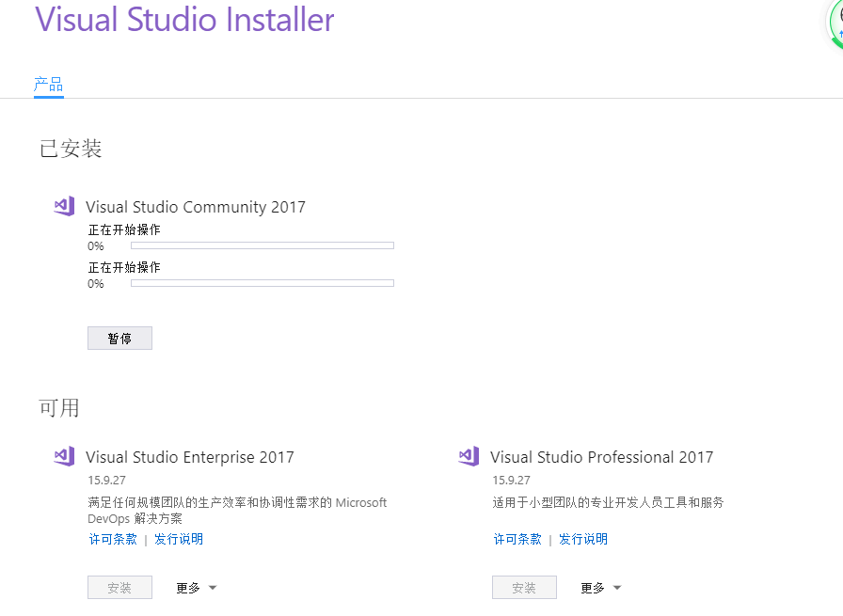Click the 可用 section heading
This screenshot has height=616, width=843.
(x=59, y=407)
